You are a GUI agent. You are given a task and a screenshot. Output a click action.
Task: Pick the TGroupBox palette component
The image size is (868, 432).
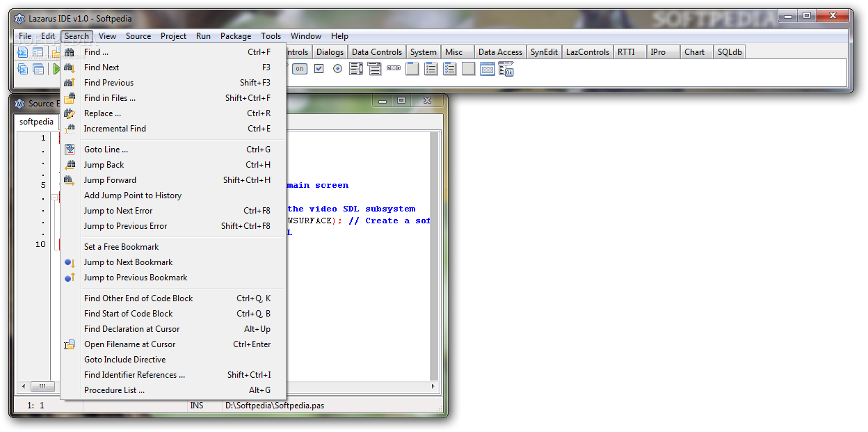pyautogui.click(x=412, y=69)
